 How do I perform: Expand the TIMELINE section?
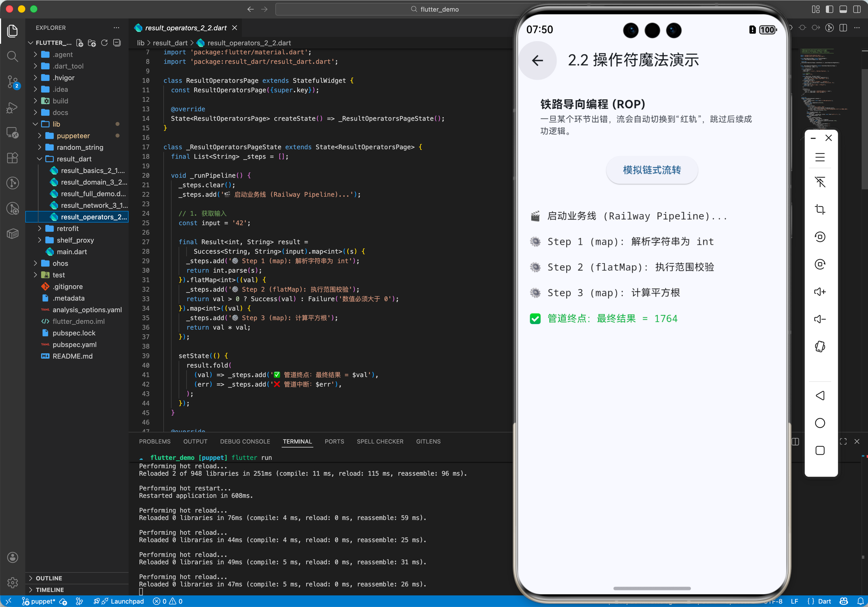coord(49,590)
